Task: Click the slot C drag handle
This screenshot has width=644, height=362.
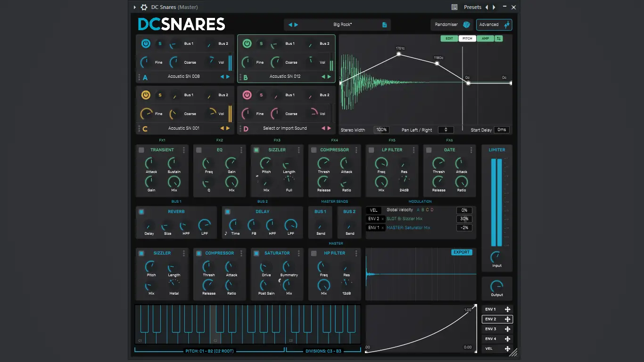Action: 139,128
